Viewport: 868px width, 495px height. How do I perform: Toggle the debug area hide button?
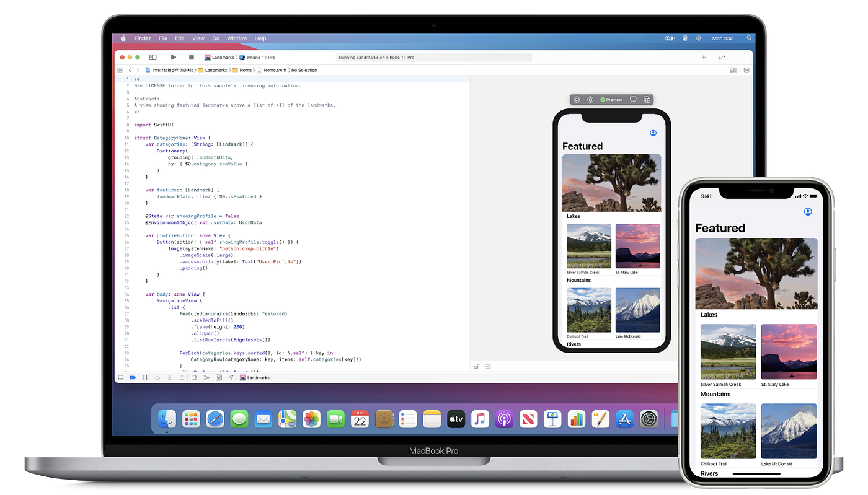click(121, 377)
